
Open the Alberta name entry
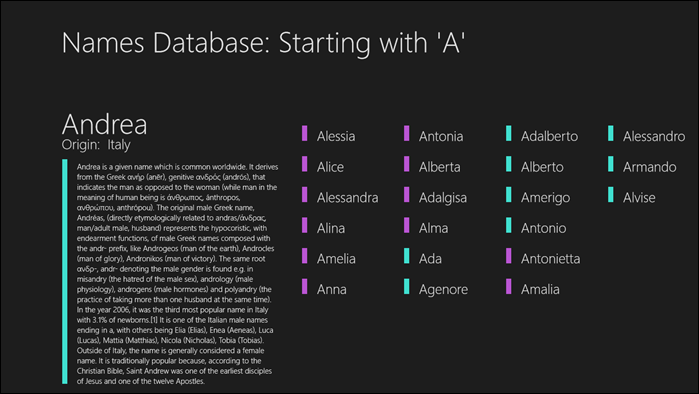(x=440, y=167)
